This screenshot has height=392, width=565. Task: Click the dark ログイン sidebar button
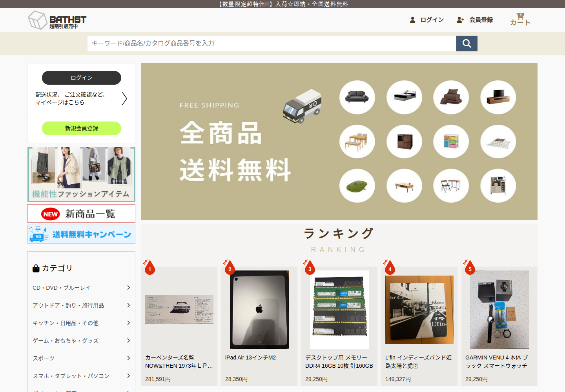tap(82, 78)
